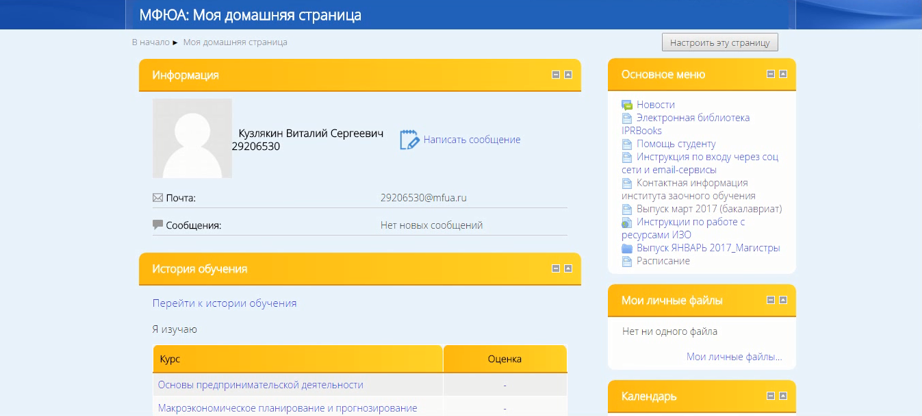Click the Новости forum icon
The image size is (922, 416).
[627, 105]
